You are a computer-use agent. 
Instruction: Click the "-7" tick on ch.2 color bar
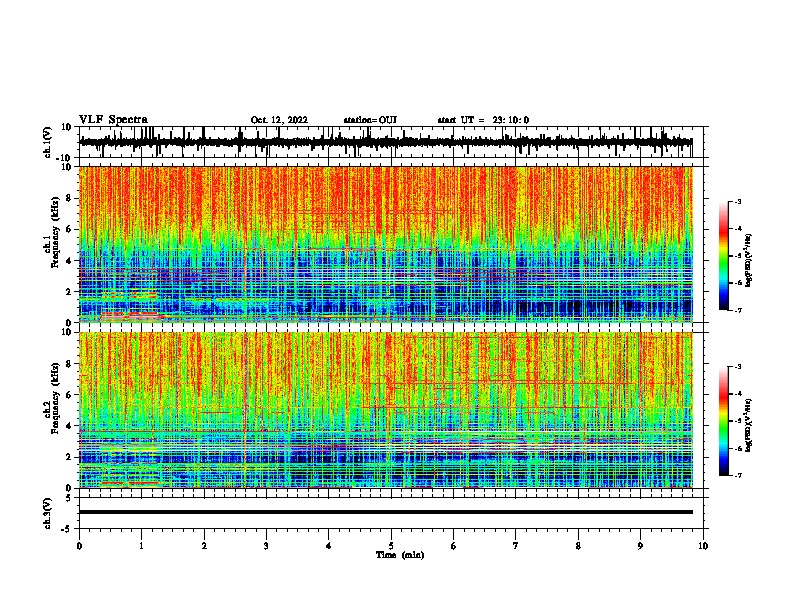pos(738,475)
